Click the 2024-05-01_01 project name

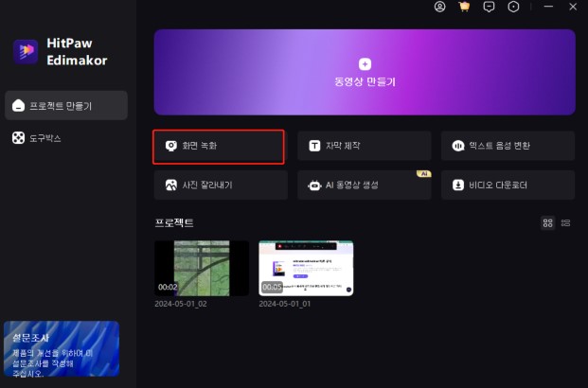click(285, 304)
